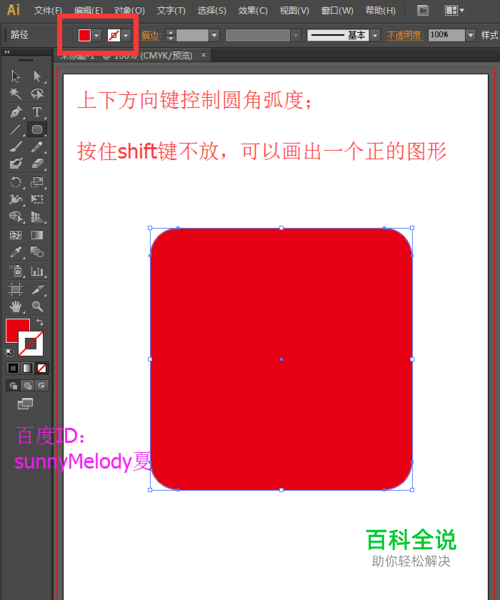Expand the stroke weight dropdown
This screenshot has width=500, height=600.
(x=214, y=35)
